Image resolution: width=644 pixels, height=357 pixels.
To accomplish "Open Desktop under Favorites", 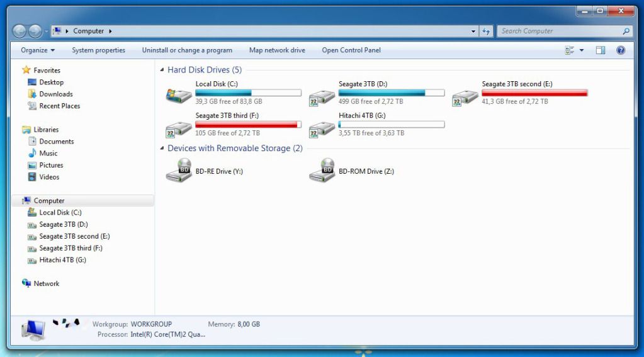I will [45, 82].
